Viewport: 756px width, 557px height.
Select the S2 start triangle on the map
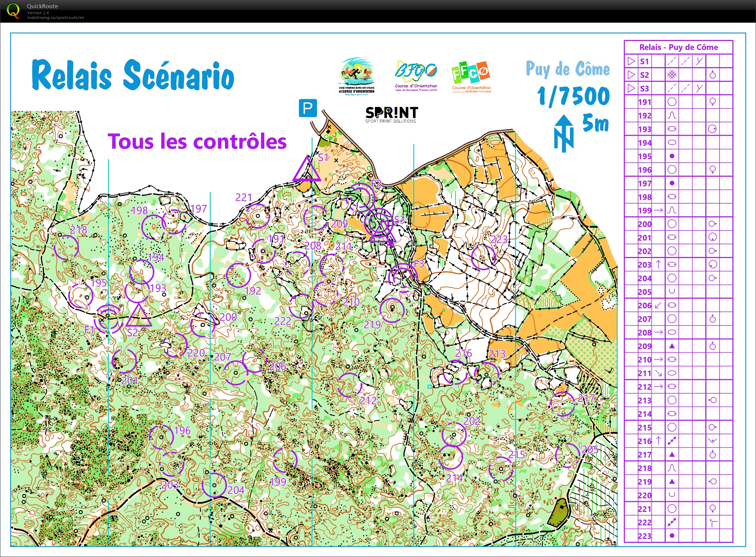point(139,315)
